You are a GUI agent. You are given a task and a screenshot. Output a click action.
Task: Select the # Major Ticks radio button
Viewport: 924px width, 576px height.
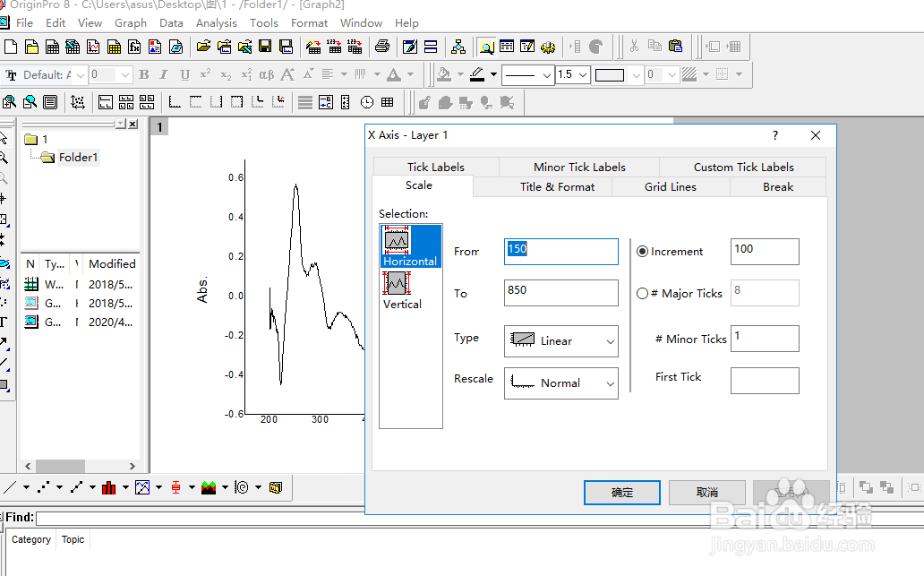pos(642,294)
